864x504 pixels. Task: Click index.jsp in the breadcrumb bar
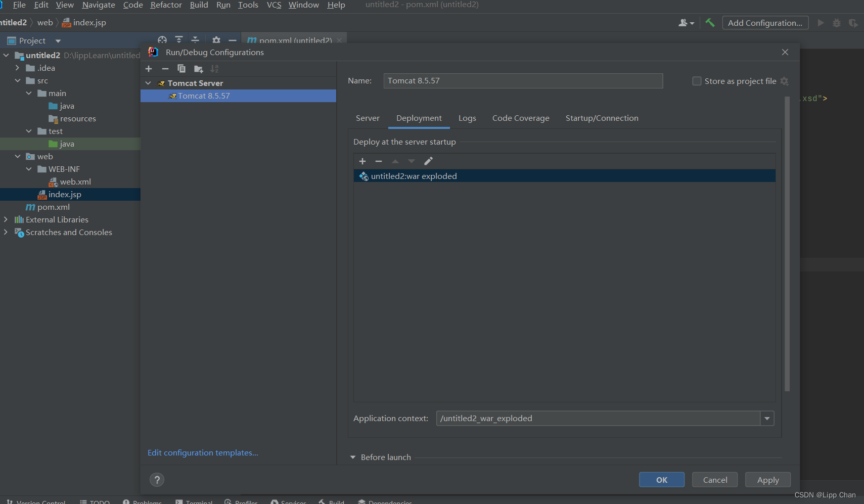84,22
